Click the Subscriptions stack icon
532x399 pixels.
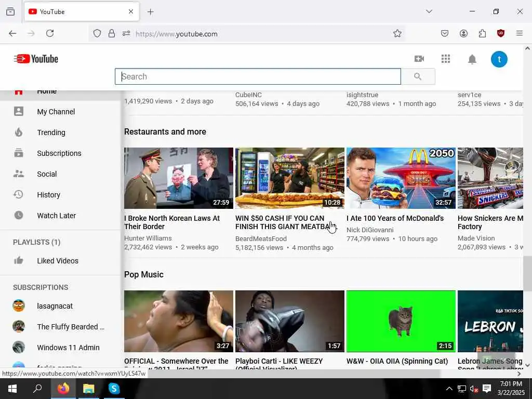[19, 153]
